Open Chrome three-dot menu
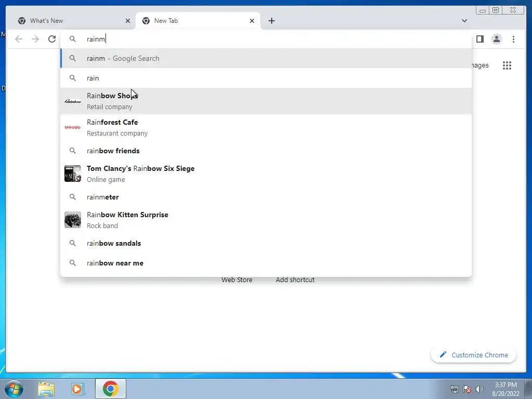The width and height of the screenshot is (532, 399). click(513, 39)
